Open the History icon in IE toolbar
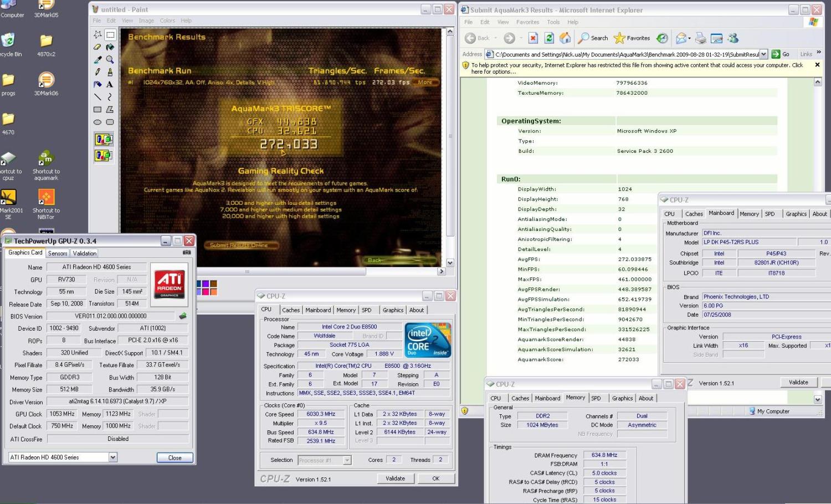This screenshot has width=831, height=504. [x=662, y=38]
